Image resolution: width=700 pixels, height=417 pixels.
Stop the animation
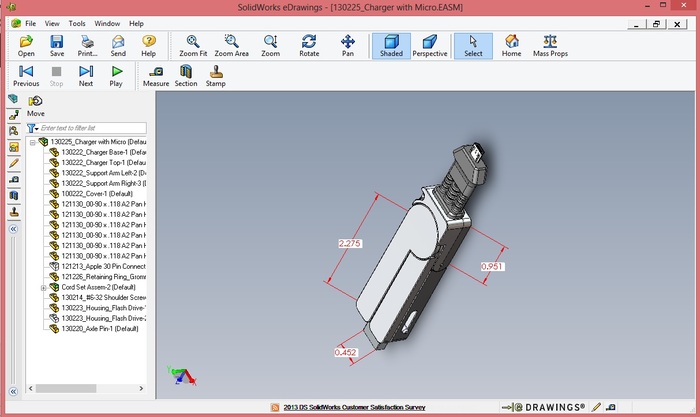coord(56,76)
